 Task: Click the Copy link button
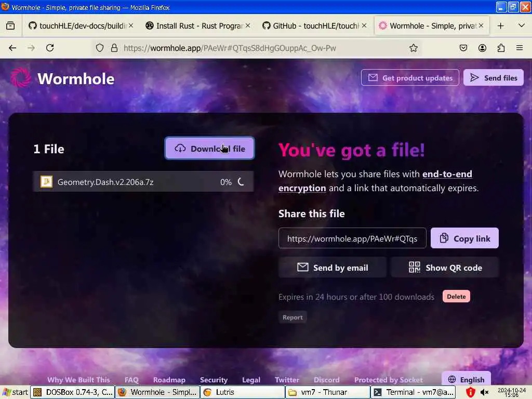pyautogui.click(x=464, y=238)
